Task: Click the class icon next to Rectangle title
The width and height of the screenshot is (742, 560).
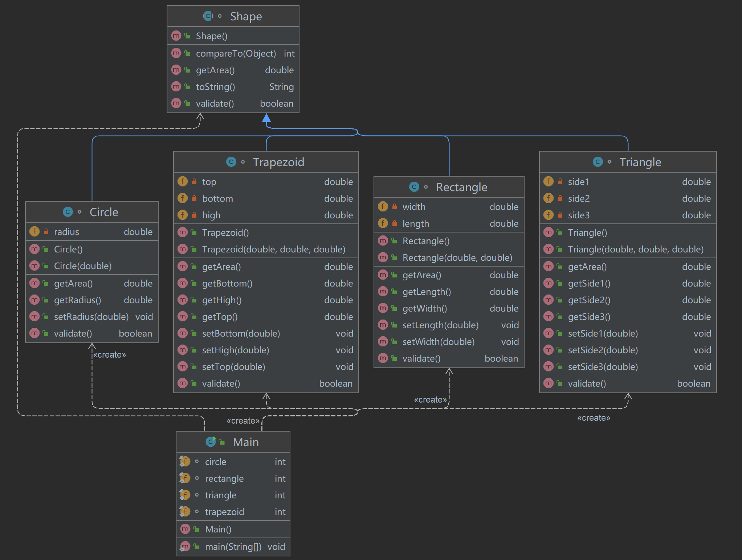Action: 414,187
